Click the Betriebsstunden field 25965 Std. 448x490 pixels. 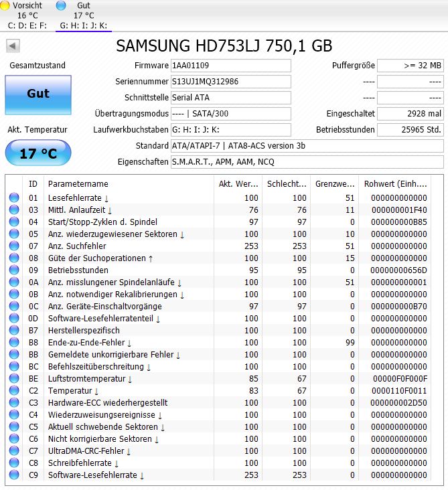tap(410, 130)
